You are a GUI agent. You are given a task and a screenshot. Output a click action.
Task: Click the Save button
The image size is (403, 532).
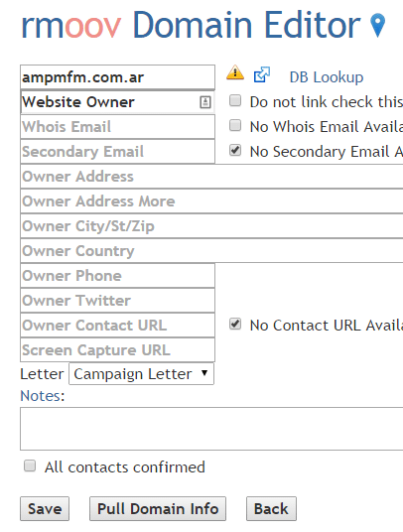[45, 508]
